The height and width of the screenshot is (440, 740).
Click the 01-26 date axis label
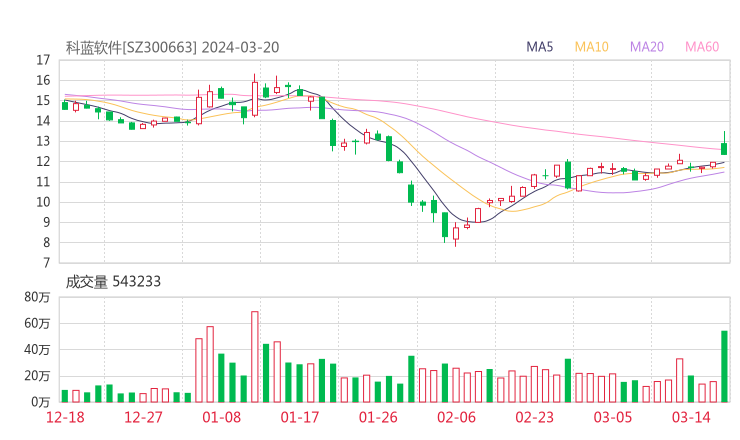pyautogui.click(x=378, y=417)
